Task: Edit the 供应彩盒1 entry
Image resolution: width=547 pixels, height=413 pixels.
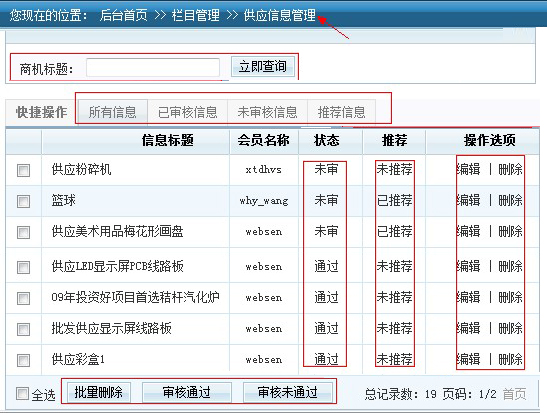Action: tap(469, 359)
